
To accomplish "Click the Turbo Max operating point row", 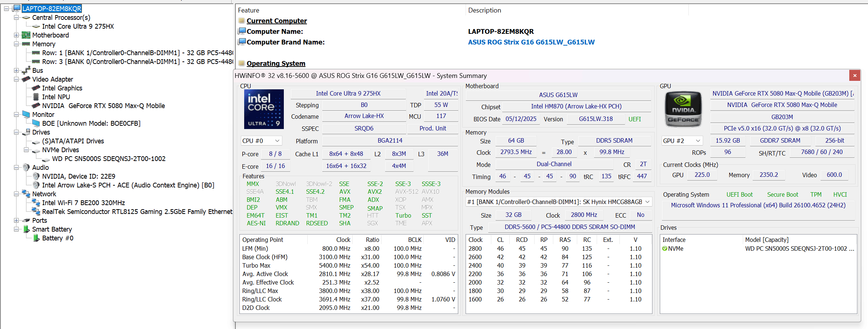I will coord(348,265).
